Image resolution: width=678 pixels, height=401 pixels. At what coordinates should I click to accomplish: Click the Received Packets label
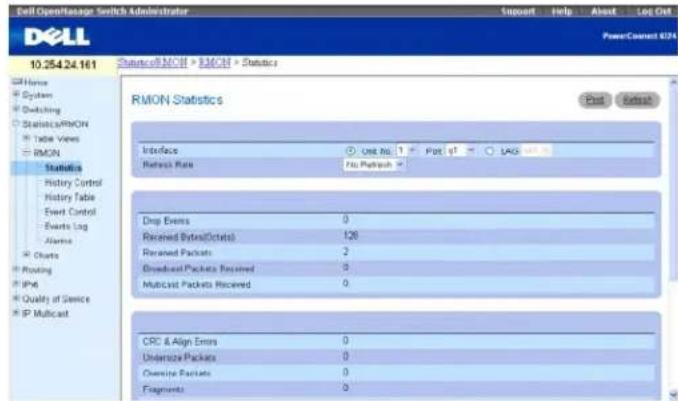pyautogui.click(x=177, y=253)
